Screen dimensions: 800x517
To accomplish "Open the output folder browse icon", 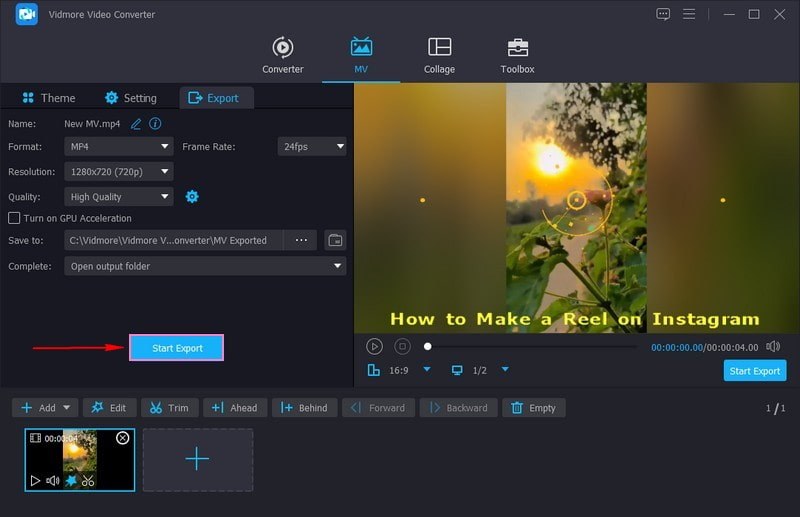I will tap(335, 240).
